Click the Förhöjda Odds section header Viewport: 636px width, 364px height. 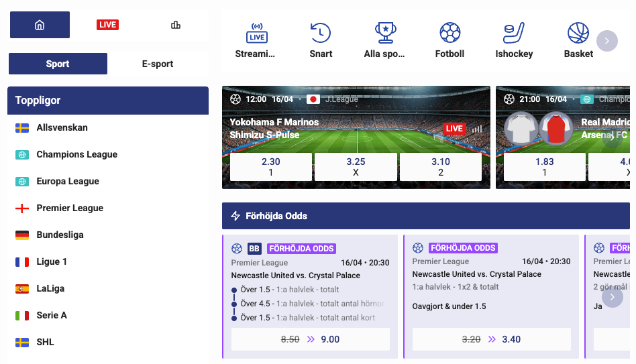[x=426, y=216]
